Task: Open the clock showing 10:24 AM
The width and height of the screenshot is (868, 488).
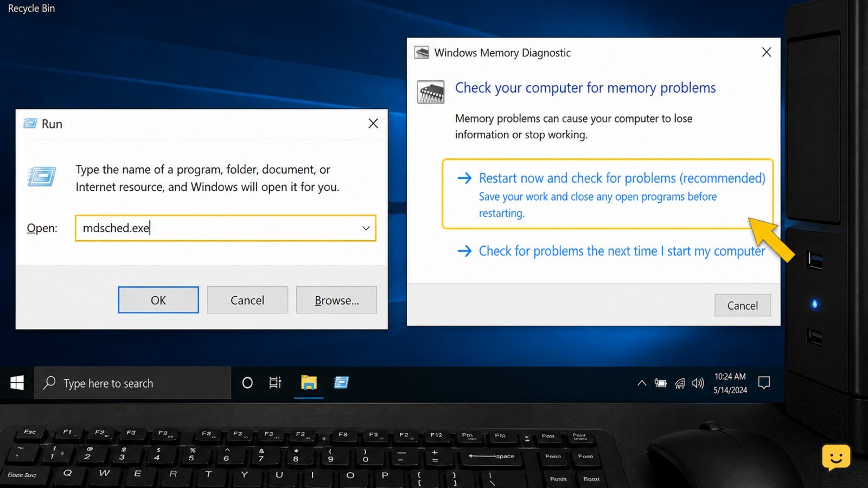Action: pyautogui.click(x=730, y=383)
